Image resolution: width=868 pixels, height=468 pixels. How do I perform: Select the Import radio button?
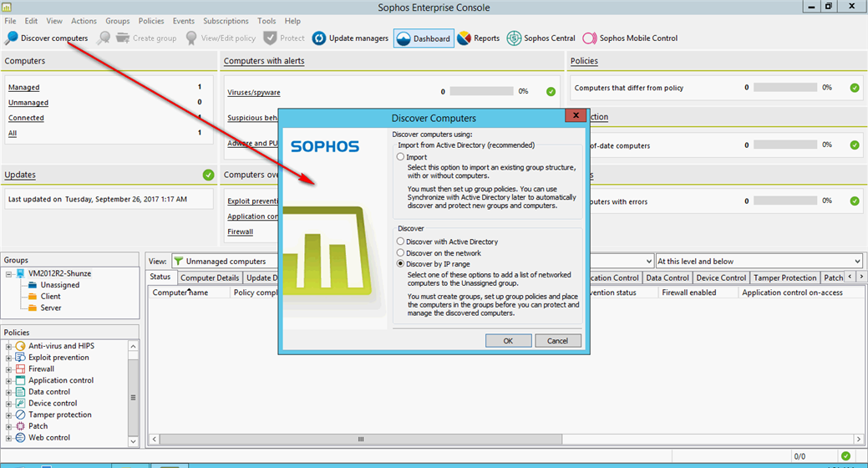tap(400, 157)
